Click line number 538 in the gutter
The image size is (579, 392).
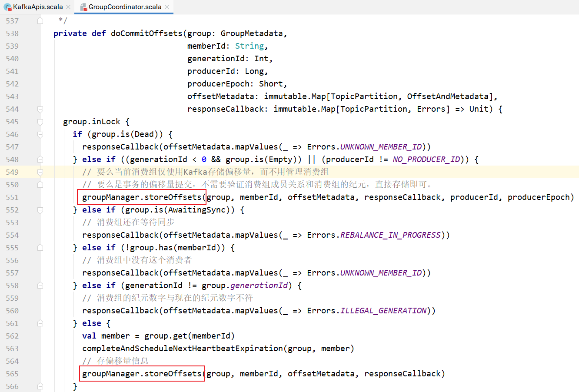pyautogui.click(x=12, y=33)
